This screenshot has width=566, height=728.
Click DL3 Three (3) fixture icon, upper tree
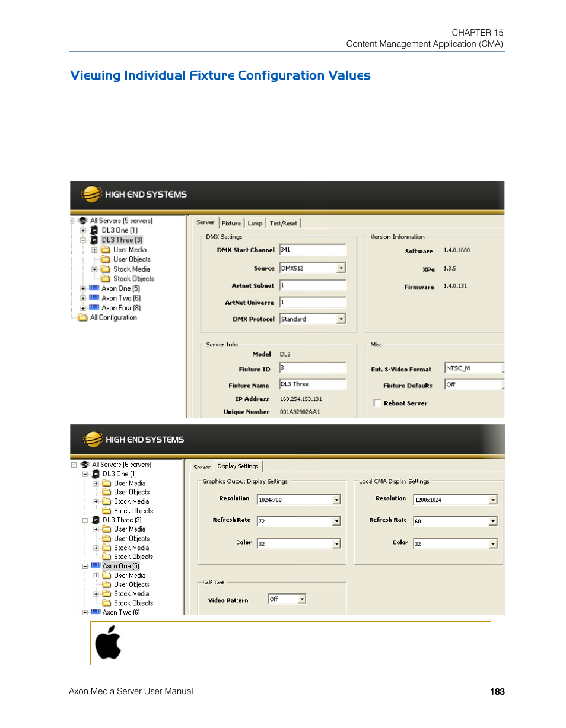click(x=94, y=240)
